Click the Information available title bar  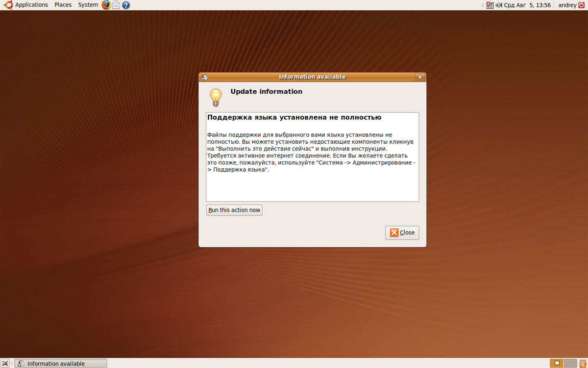[312, 77]
